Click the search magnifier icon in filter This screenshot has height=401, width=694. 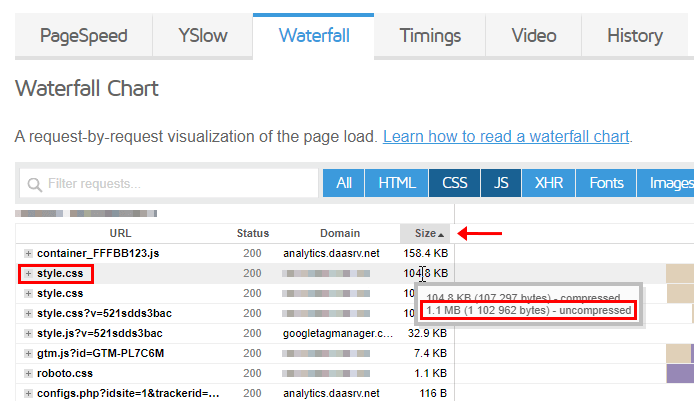[x=35, y=184]
